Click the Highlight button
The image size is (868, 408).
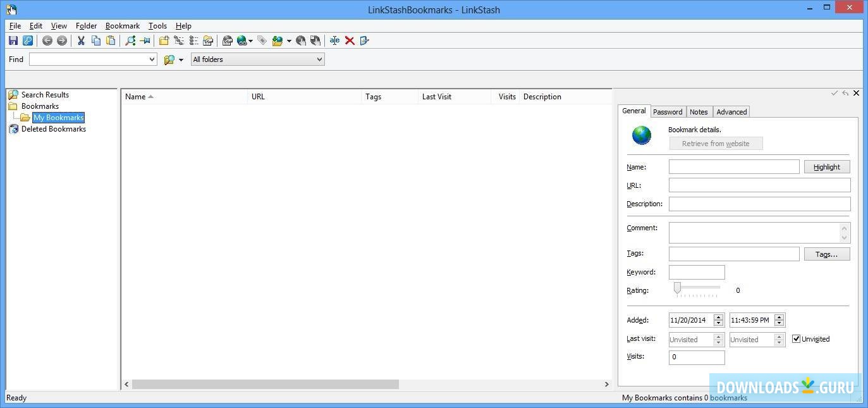pyautogui.click(x=827, y=167)
